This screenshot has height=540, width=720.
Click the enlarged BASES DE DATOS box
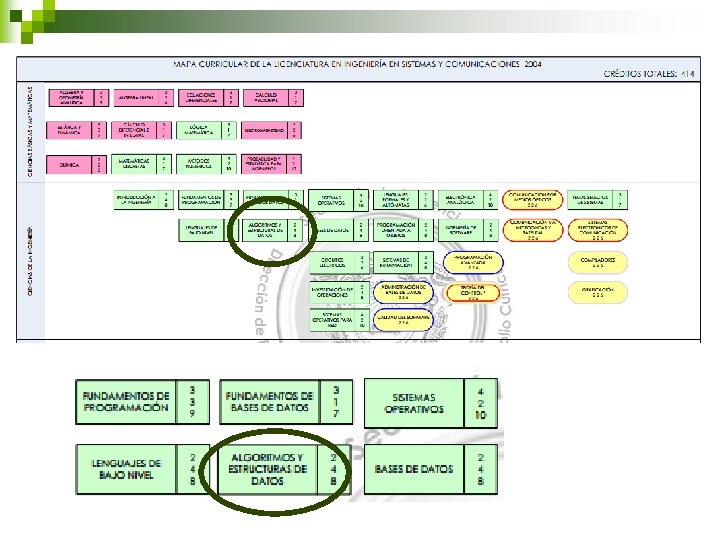point(431,469)
